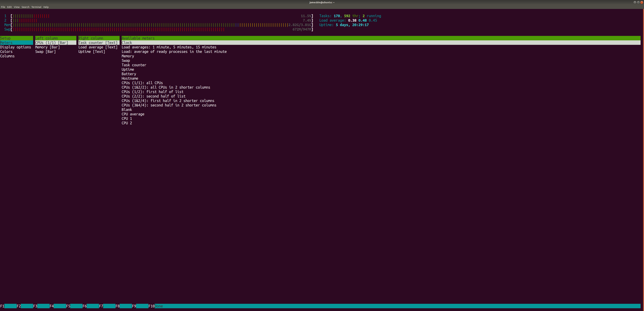Select CPU average meter option
The width and height of the screenshot is (644, 311).
(x=133, y=114)
